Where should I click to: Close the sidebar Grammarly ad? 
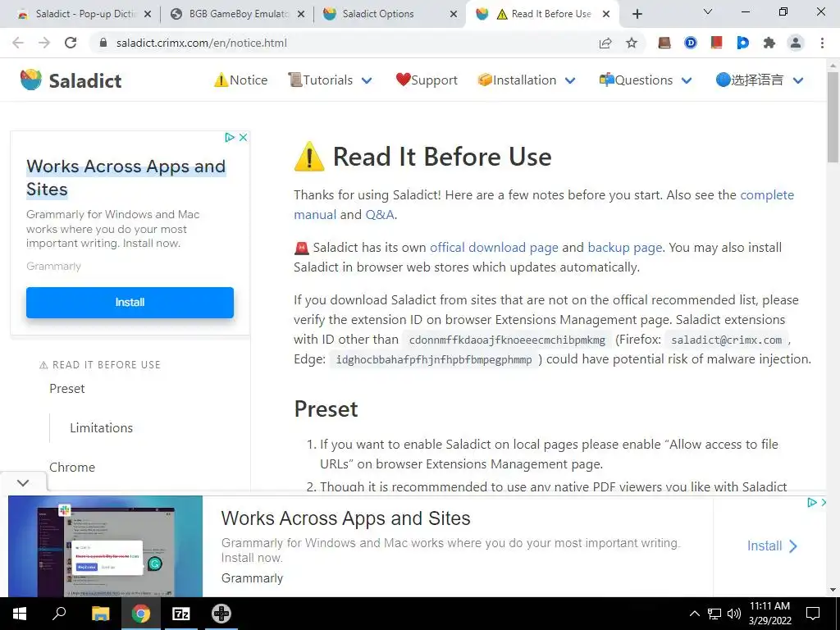(x=243, y=138)
